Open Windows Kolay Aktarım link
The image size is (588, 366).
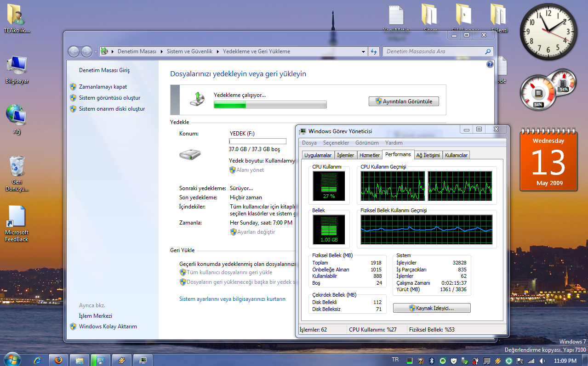click(x=108, y=327)
